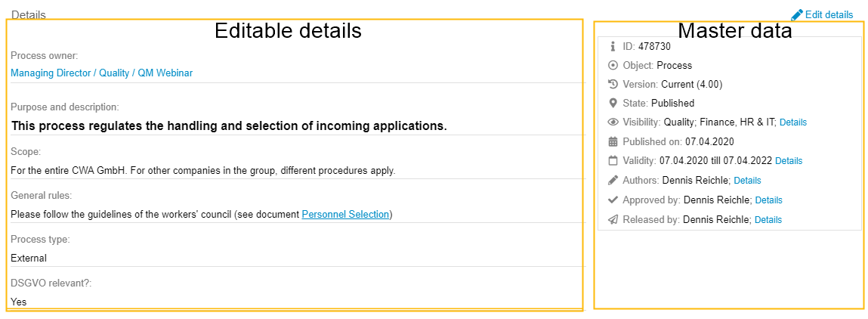Click the Version history clock icon
This screenshot has width=868, height=319.
click(613, 85)
